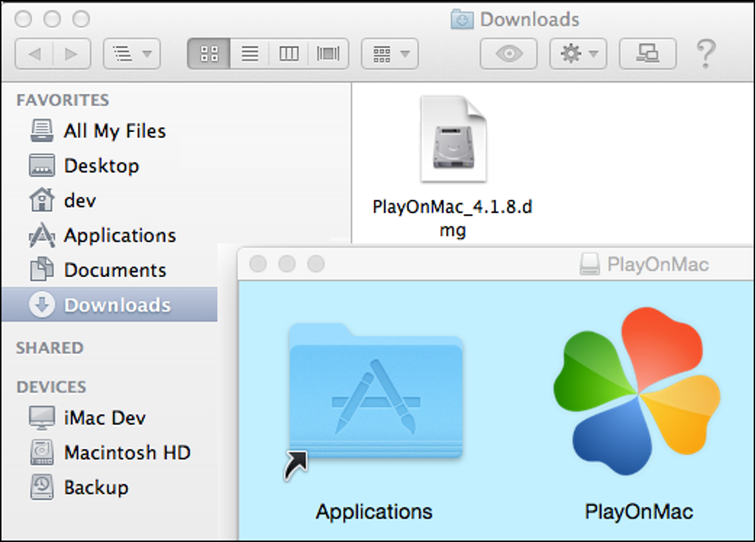Switch to icon view
Viewport: 756px width, 542px height.
209,54
